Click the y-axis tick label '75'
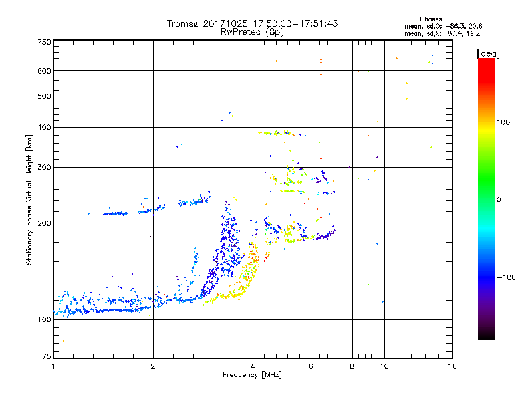The height and width of the screenshot is (399, 532). point(47,356)
